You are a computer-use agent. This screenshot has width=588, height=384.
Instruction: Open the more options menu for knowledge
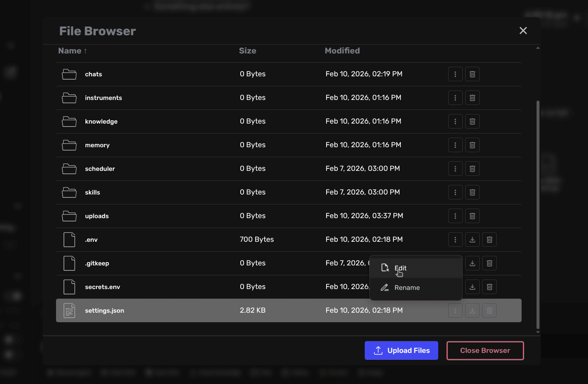click(x=455, y=122)
